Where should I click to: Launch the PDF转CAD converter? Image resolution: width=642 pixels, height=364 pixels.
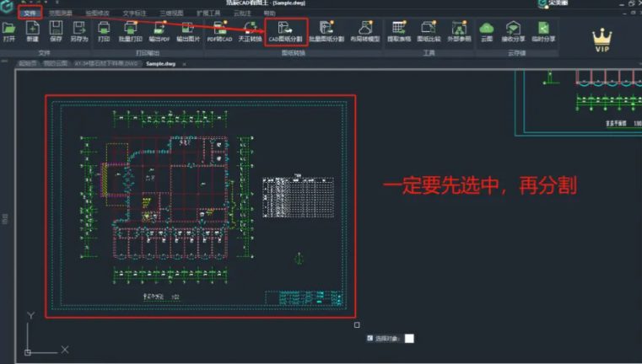click(218, 32)
